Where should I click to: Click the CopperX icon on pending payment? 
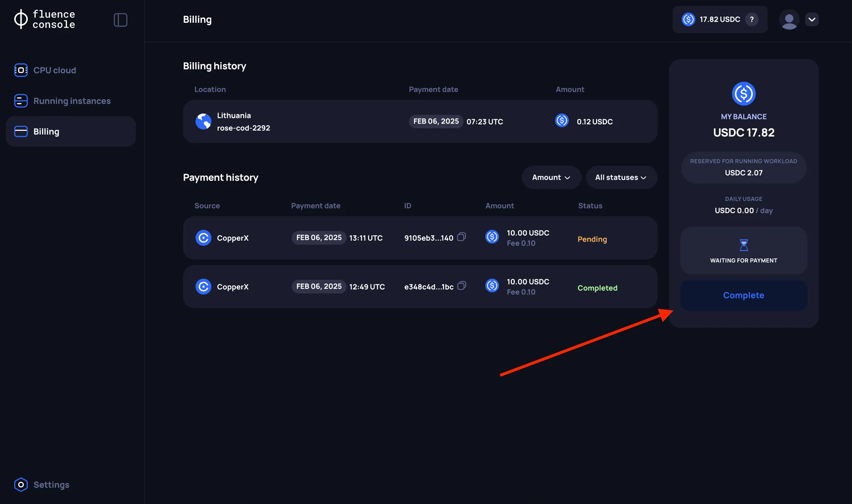coord(203,237)
